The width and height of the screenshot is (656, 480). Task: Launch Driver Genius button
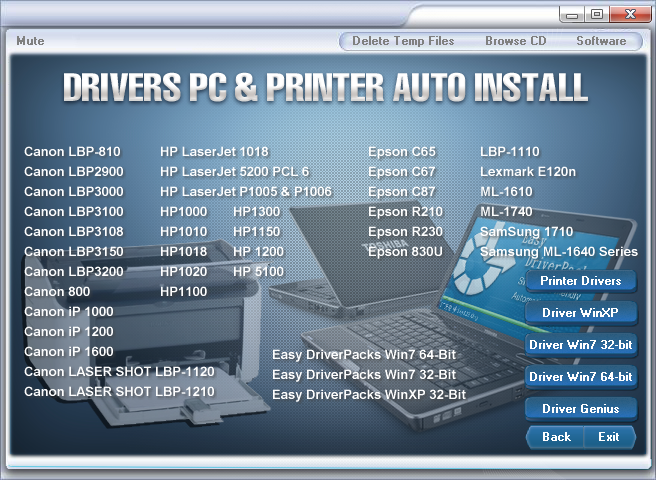coord(580,409)
